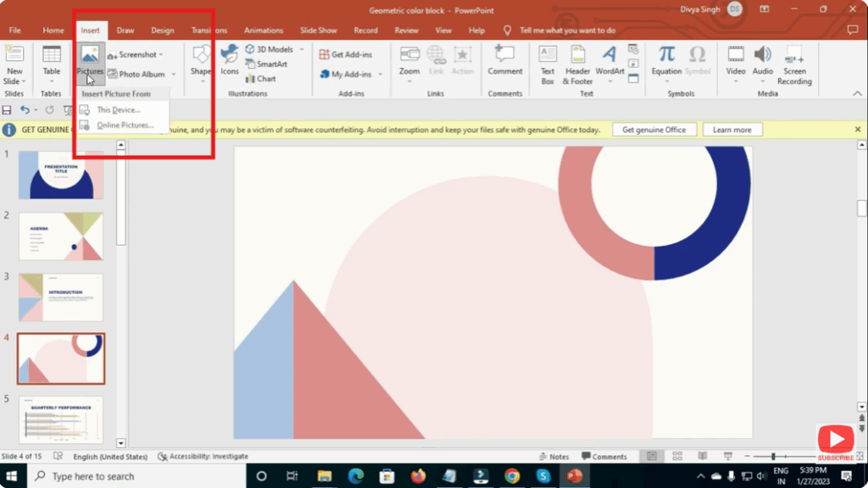This screenshot has height=488, width=868.
Task: Open the Learn more link
Action: point(732,129)
